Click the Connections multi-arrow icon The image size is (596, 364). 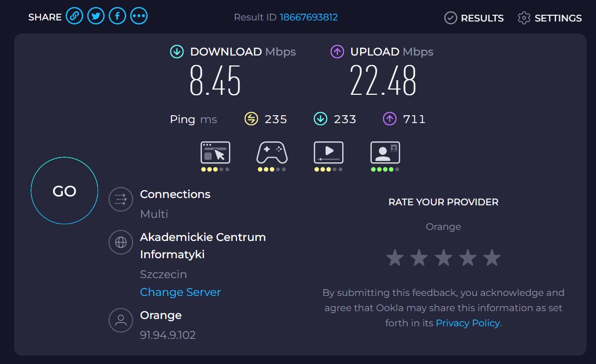point(121,198)
